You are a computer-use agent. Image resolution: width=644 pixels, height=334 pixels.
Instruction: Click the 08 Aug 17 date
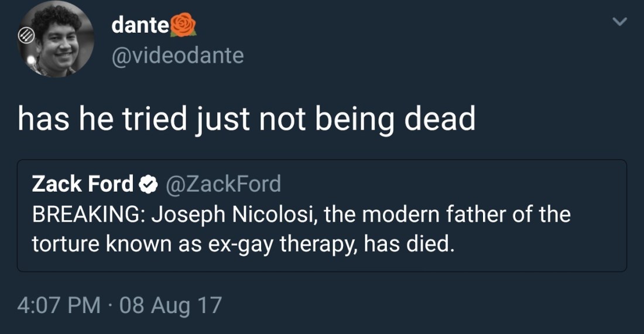[170, 305]
